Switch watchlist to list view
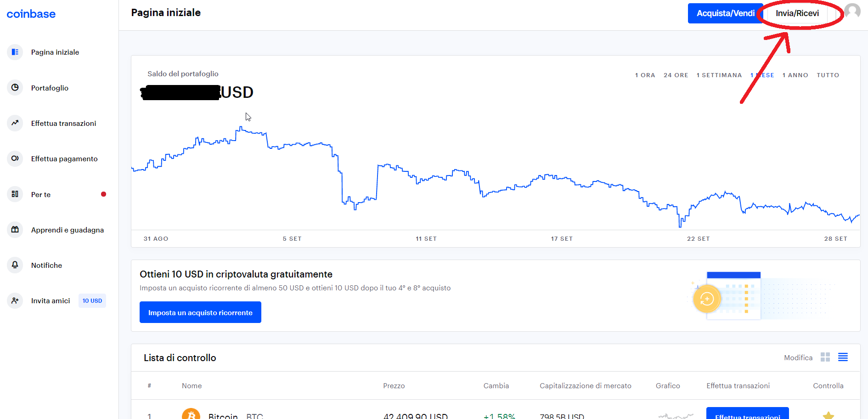 (843, 357)
